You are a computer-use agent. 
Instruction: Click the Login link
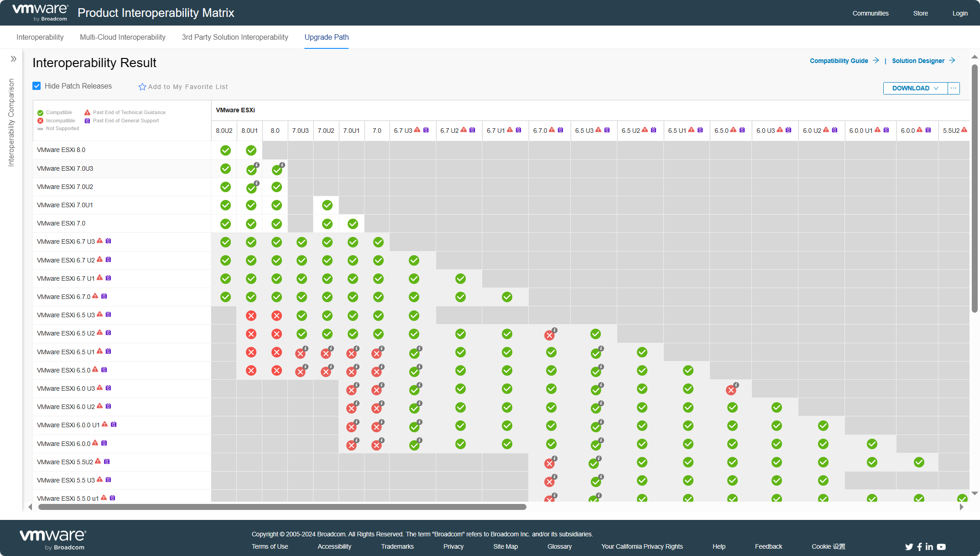(x=960, y=13)
